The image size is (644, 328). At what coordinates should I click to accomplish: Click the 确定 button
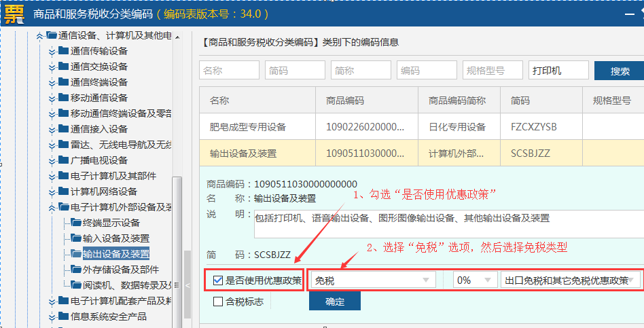(334, 302)
